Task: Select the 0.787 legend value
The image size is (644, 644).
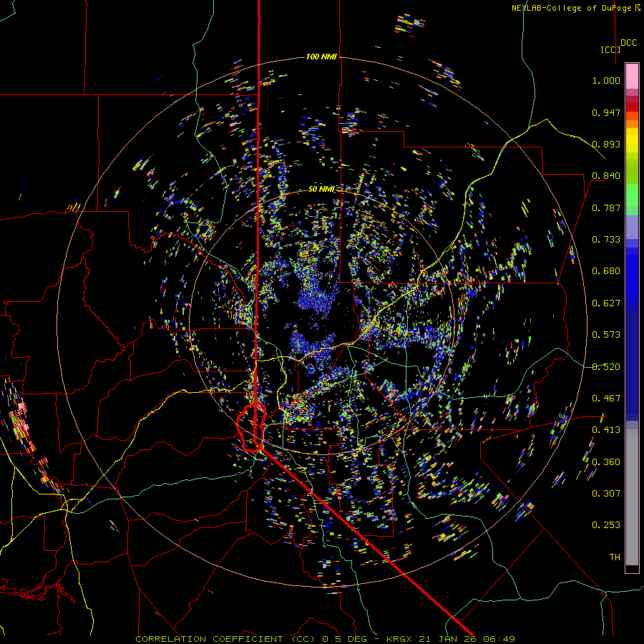Action: [606, 208]
